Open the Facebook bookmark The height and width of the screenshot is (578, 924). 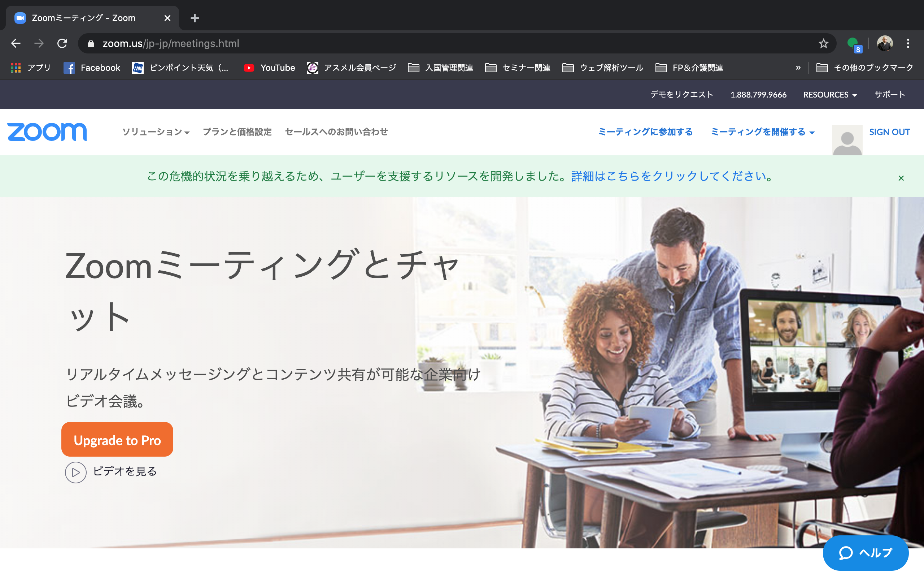tap(92, 68)
